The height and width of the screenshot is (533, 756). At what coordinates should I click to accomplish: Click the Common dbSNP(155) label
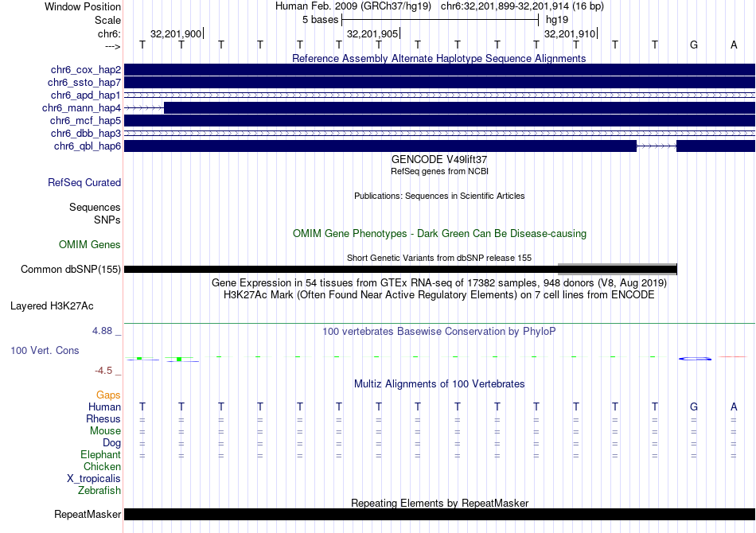click(71, 270)
